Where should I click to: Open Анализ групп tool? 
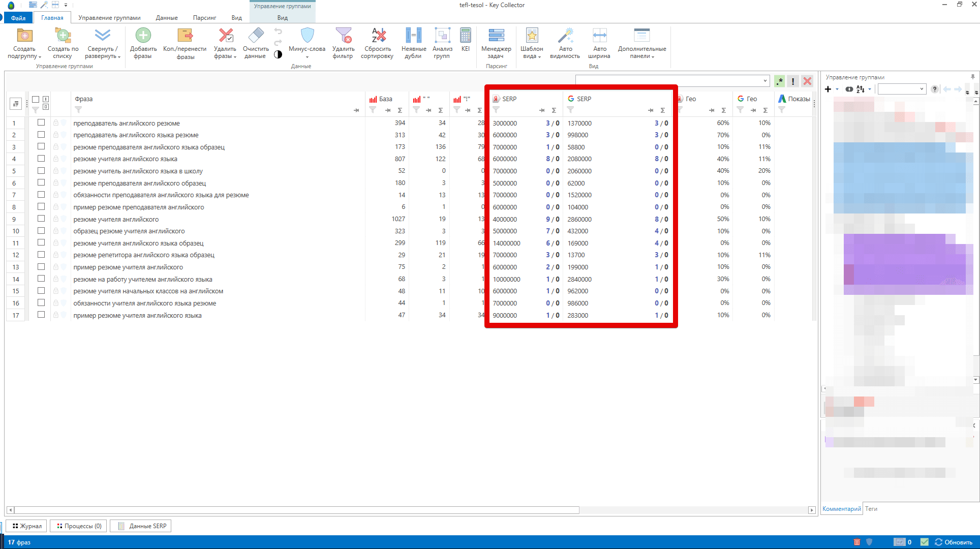[442, 36]
